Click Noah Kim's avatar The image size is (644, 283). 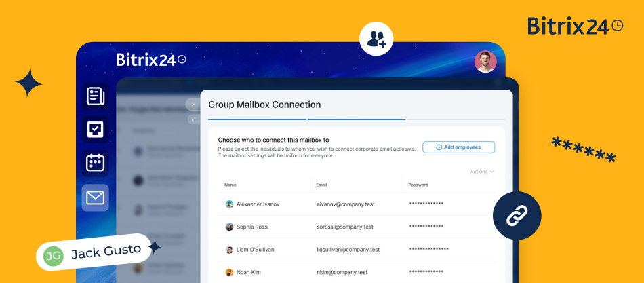click(229, 273)
